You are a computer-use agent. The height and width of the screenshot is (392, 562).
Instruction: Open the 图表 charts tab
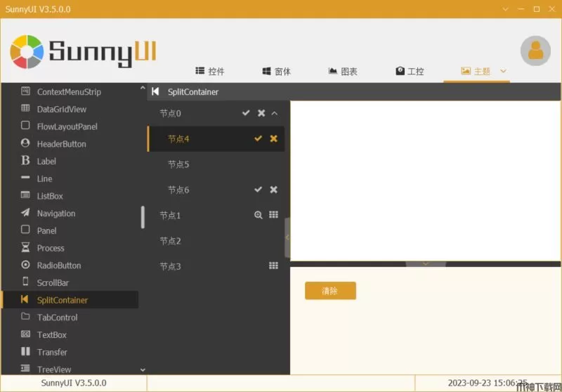(x=343, y=72)
